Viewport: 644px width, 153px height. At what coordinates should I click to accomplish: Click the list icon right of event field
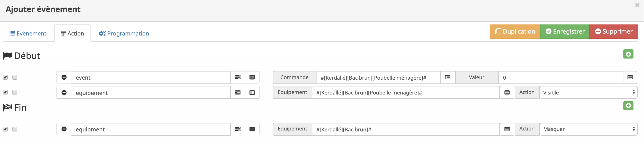pyautogui.click(x=252, y=77)
